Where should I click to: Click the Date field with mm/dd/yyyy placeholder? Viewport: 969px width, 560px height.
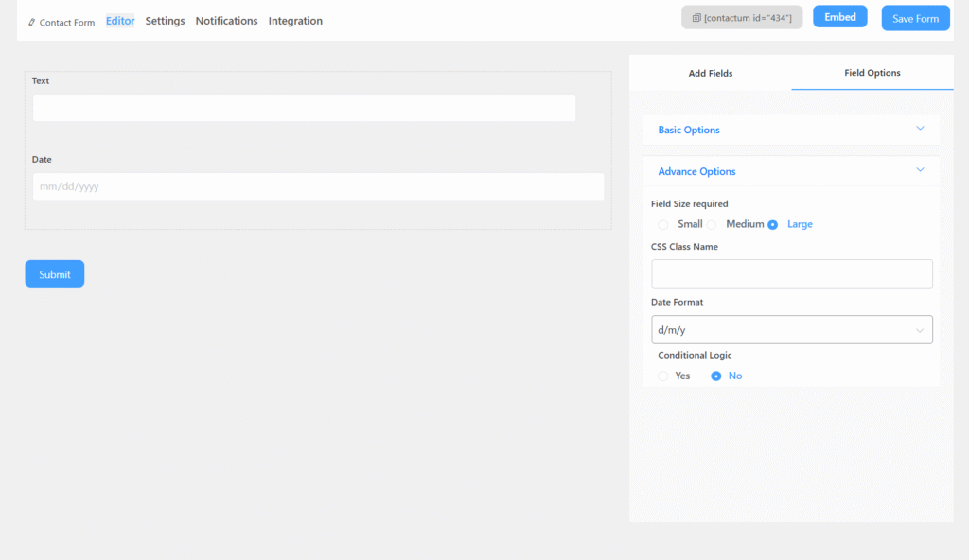(x=318, y=186)
